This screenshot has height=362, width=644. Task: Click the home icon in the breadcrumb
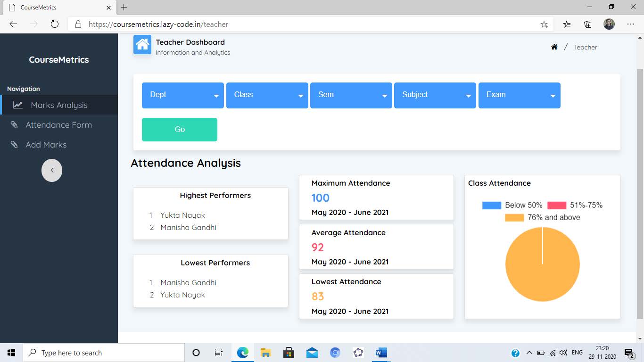click(x=554, y=47)
